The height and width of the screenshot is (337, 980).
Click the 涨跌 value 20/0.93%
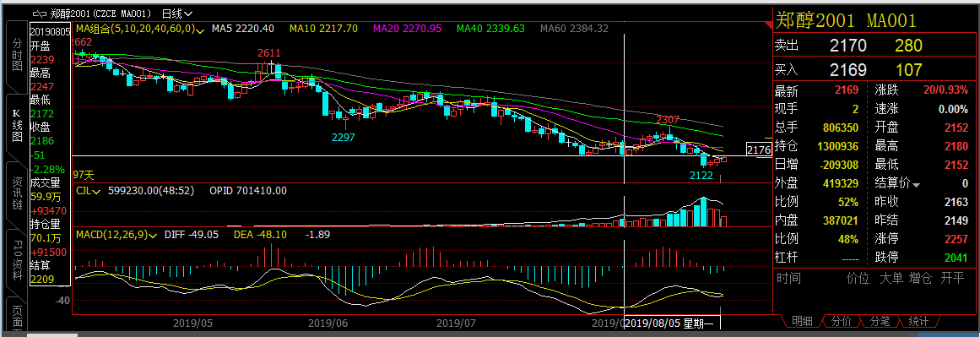945,90
